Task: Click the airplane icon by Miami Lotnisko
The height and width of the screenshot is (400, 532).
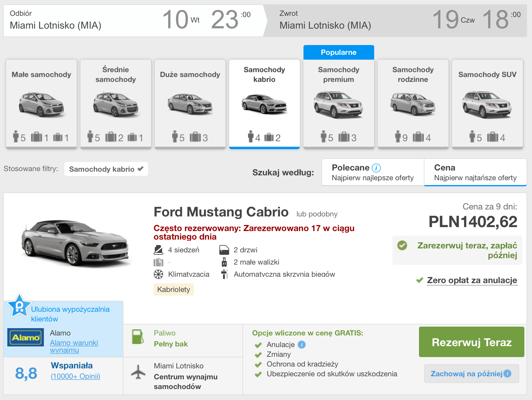Action: pos(138,372)
